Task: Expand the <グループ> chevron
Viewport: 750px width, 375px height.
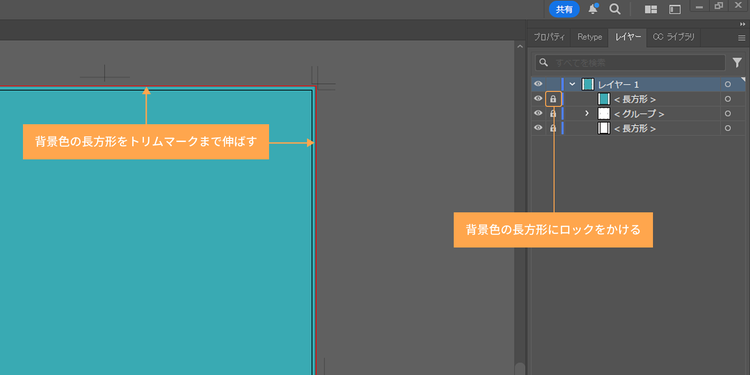Action: pos(587,114)
